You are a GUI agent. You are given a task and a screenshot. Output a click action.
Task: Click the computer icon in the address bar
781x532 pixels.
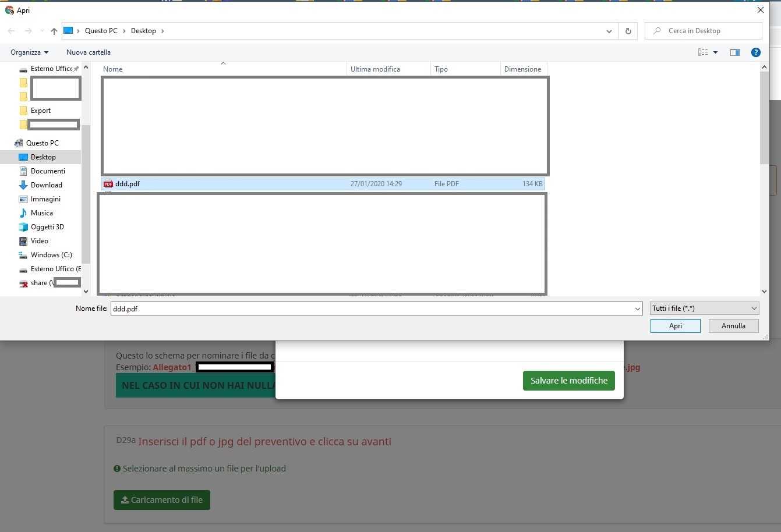point(68,30)
